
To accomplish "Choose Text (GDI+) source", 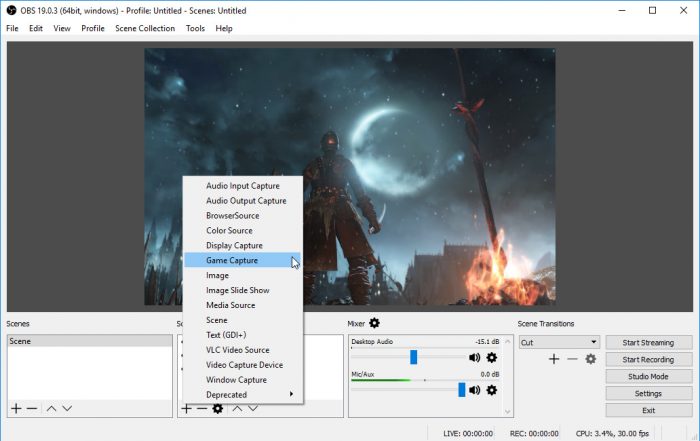I will (x=243, y=335).
